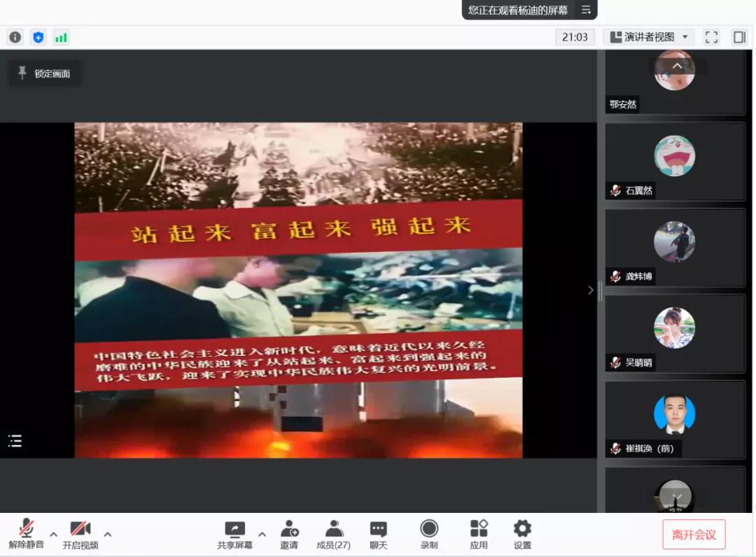Screen dimensions: 756x557
Task: Open the 应用 apps panel
Action: [479, 535]
